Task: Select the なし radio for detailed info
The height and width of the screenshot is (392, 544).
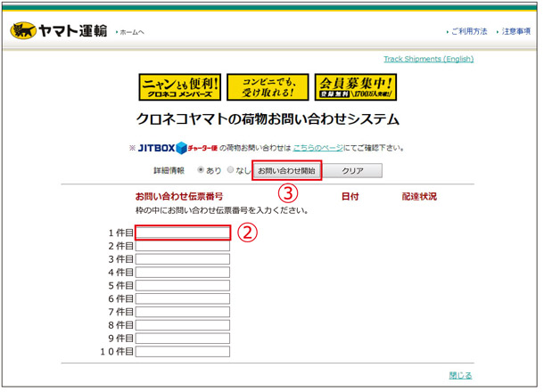Action: (231, 170)
